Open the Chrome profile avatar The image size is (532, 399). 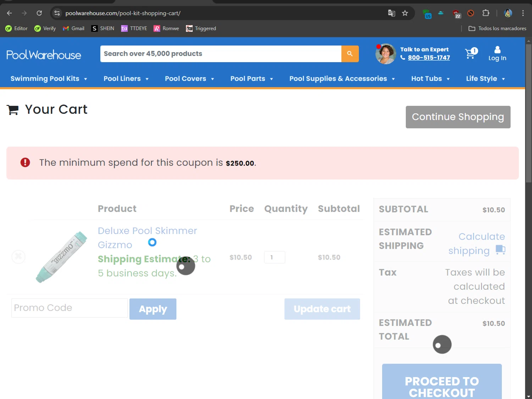[x=508, y=13]
